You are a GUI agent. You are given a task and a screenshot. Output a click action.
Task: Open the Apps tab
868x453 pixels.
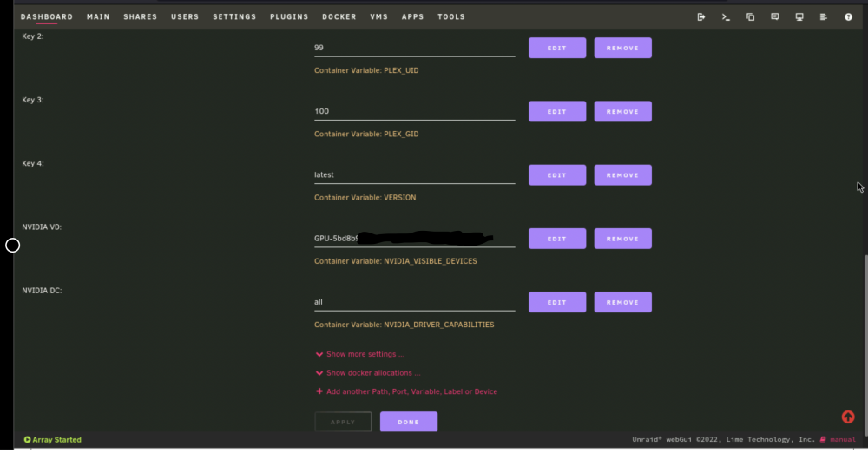click(412, 17)
